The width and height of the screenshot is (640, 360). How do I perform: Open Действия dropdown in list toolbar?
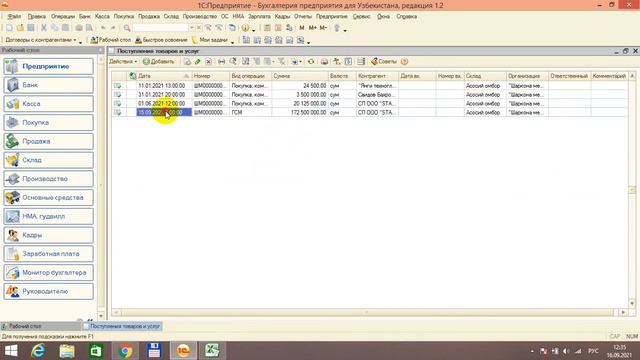pos(123,62)
